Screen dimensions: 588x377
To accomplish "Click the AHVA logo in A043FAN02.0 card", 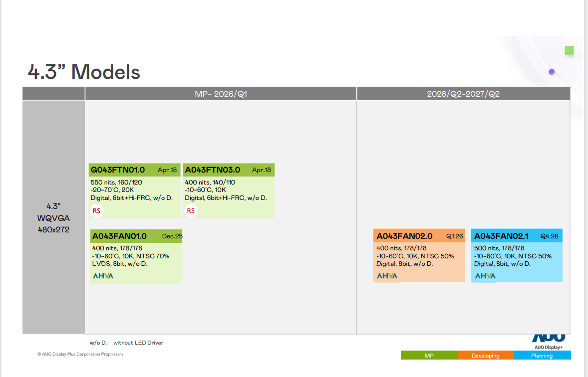I will (x=387, y=276).
